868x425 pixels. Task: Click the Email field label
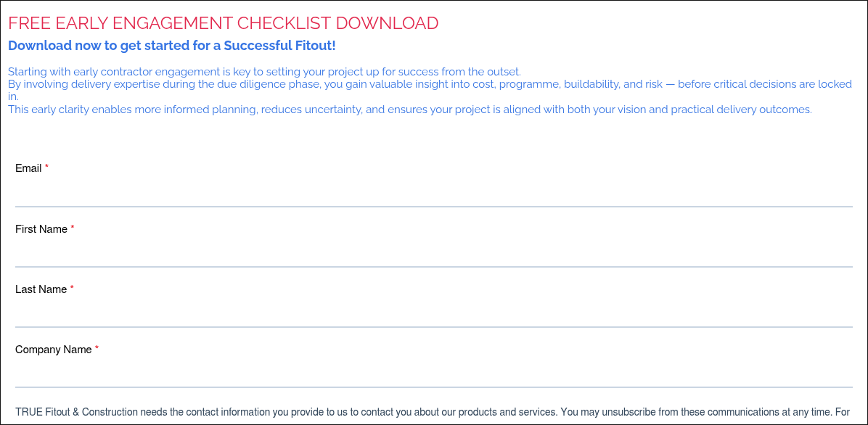coord(28,168)
